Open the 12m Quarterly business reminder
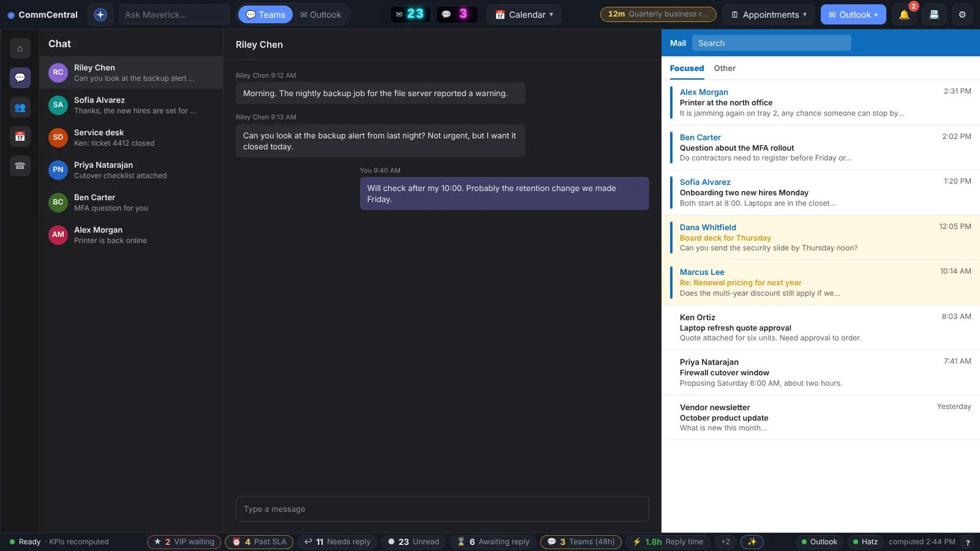The height and width of the screenshot is (551, 980). (x=658, y=14)
